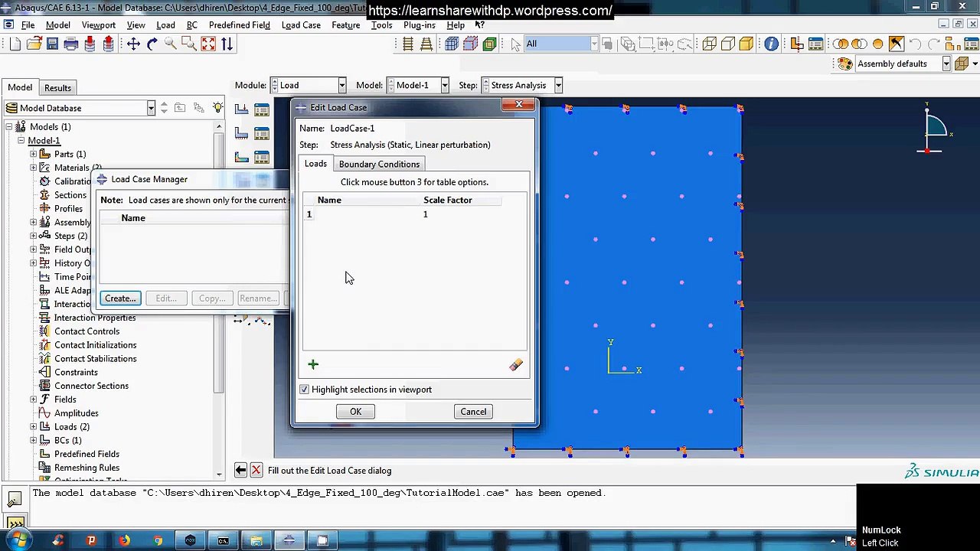Select Remeshing Rules in model tree

[87, 468]
